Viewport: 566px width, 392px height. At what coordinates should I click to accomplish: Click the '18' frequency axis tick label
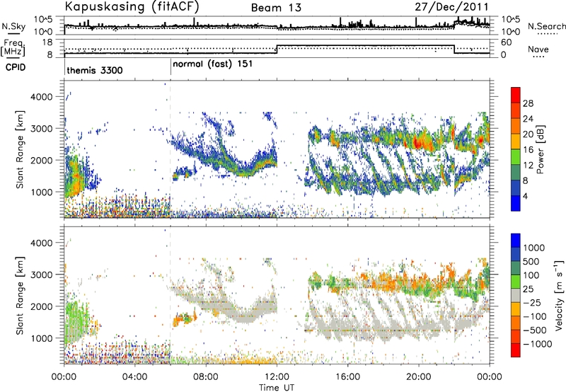[x=47, y=42]
